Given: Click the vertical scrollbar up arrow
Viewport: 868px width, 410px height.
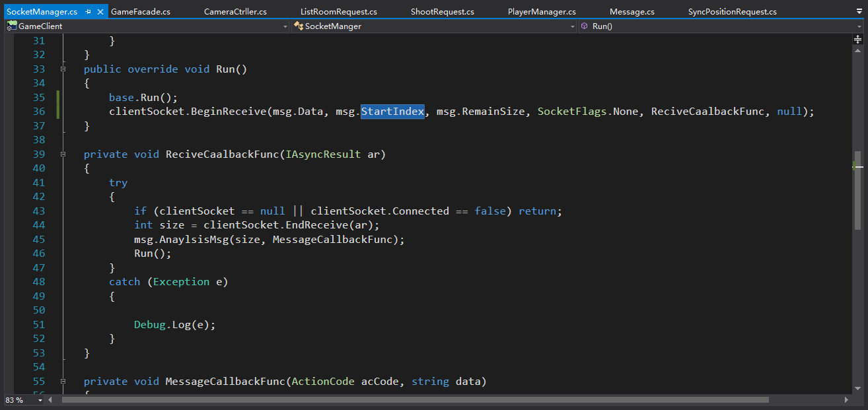Looking at the screenshot, I should [857, 50].
